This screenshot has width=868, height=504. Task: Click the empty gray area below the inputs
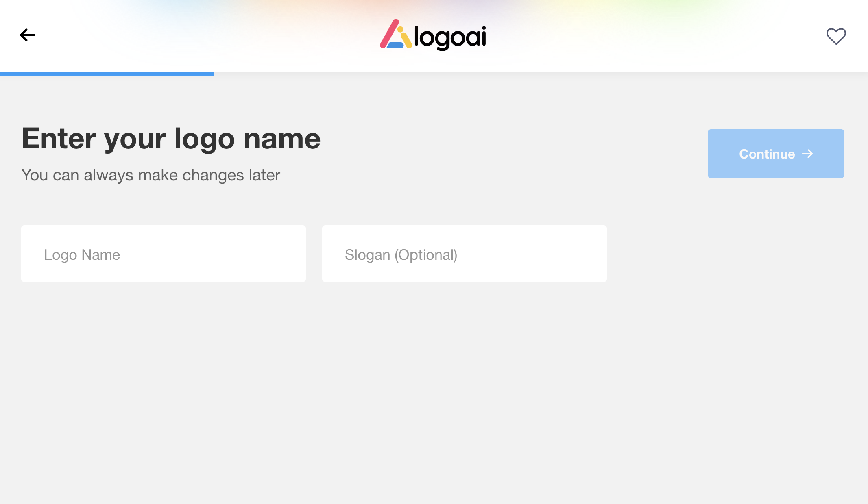[407, 386]
